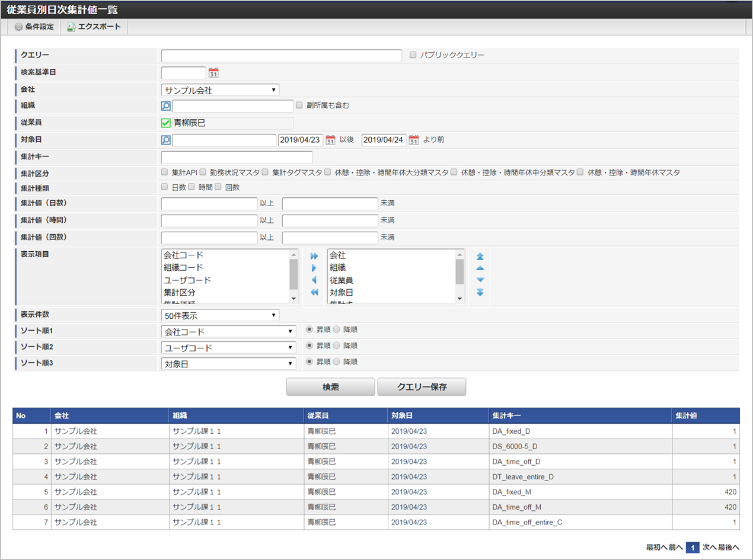Check the 時間 checkbox
Viewport: 753px width, 560px height.
[192, 187]
